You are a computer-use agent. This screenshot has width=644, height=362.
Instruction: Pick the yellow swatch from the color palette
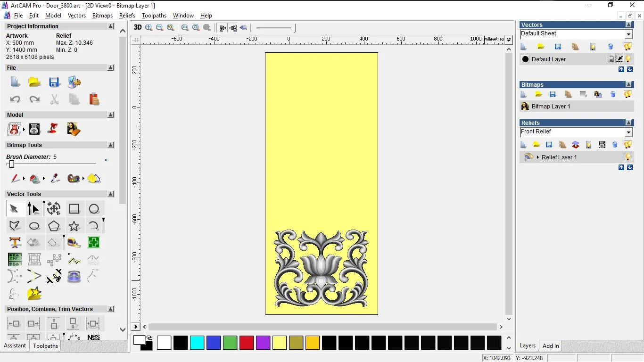[x=280, y=343]
